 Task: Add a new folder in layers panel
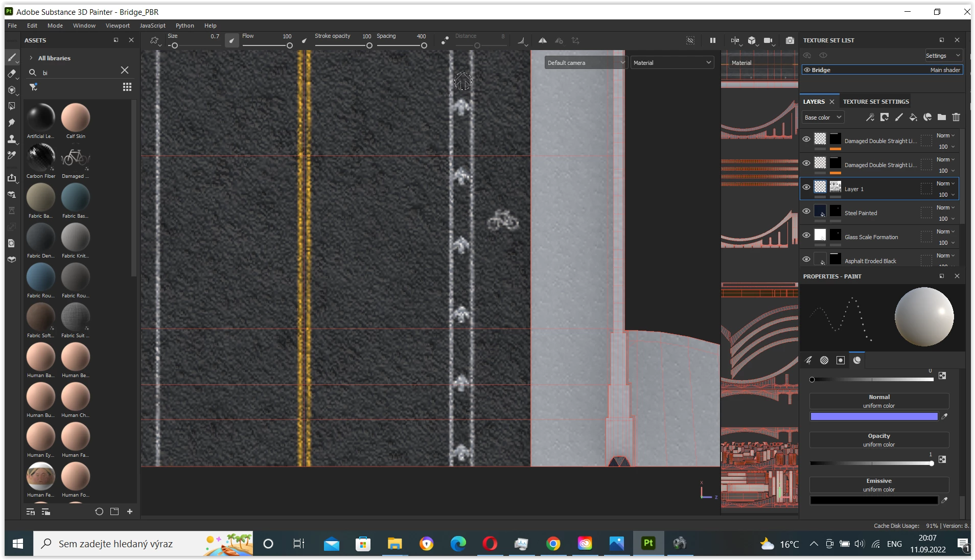[x=942, y=118]
